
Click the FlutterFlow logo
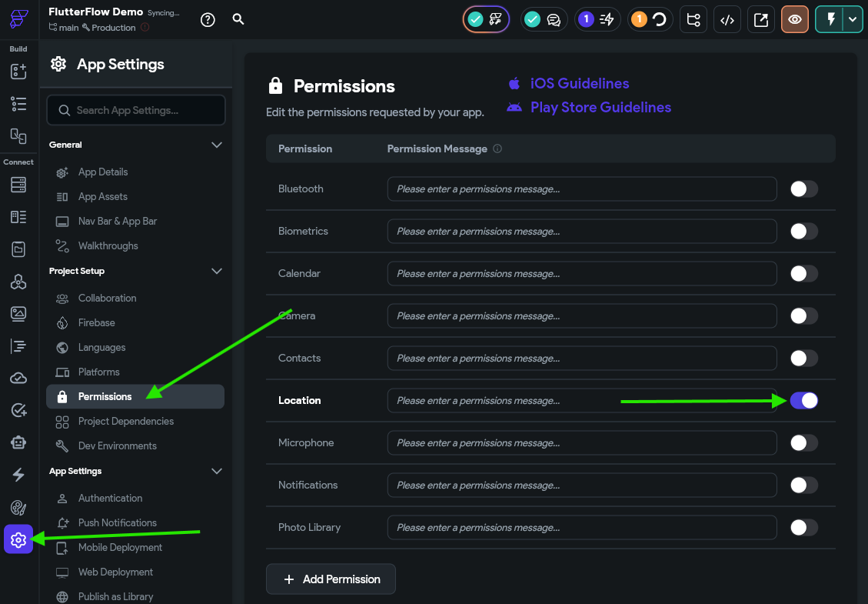coord(18,18)
